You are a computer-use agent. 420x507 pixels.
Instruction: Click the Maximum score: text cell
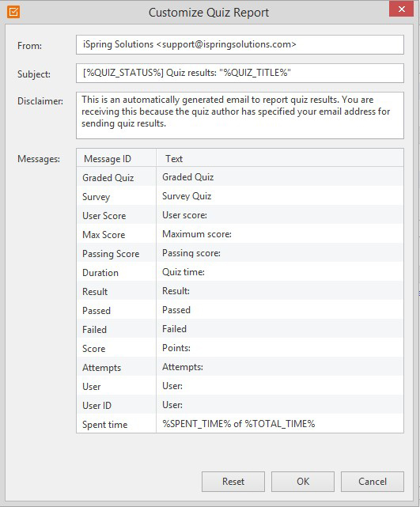click(280, 234)
